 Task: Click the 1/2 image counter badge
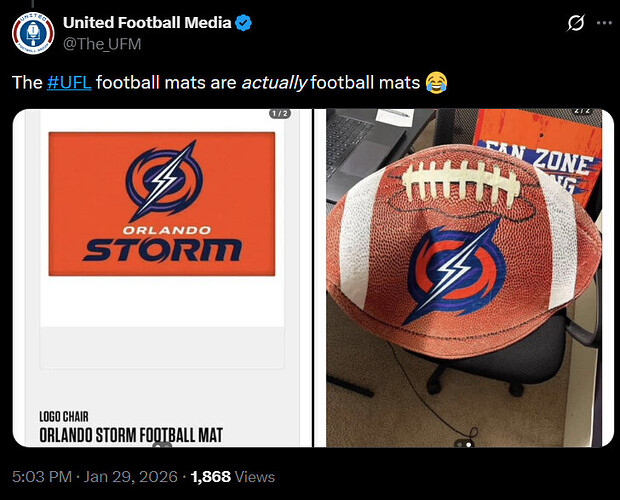tap(280, 114)
